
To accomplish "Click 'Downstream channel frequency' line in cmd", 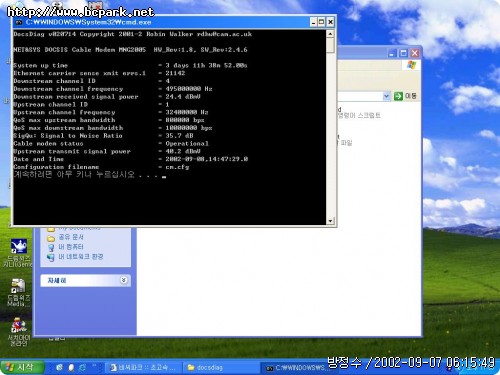I will click(113, 89).
